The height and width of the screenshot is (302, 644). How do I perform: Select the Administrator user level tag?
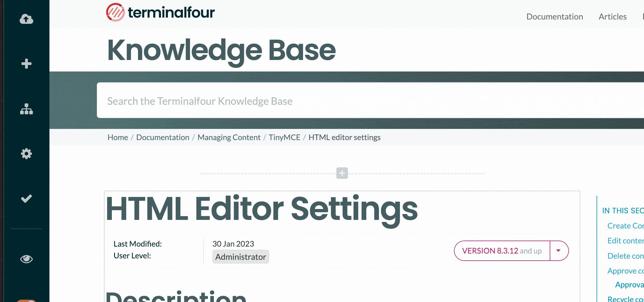click(240, 257)
